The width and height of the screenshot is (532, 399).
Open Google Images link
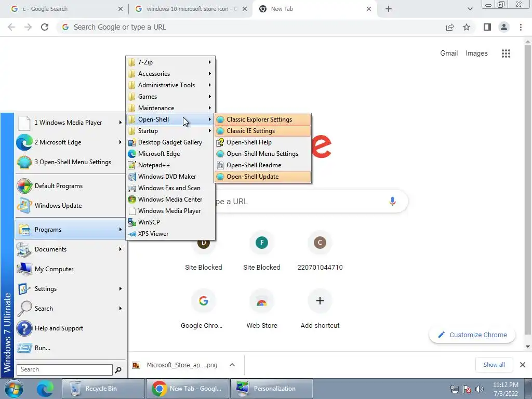pyautogui.click(x=476, y=54)
